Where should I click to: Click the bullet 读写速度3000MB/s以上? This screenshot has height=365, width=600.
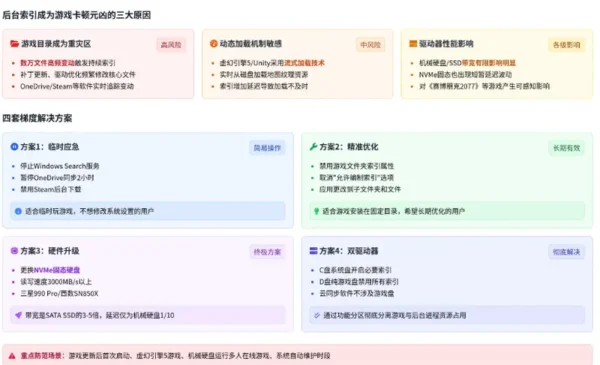click(56, 282)
